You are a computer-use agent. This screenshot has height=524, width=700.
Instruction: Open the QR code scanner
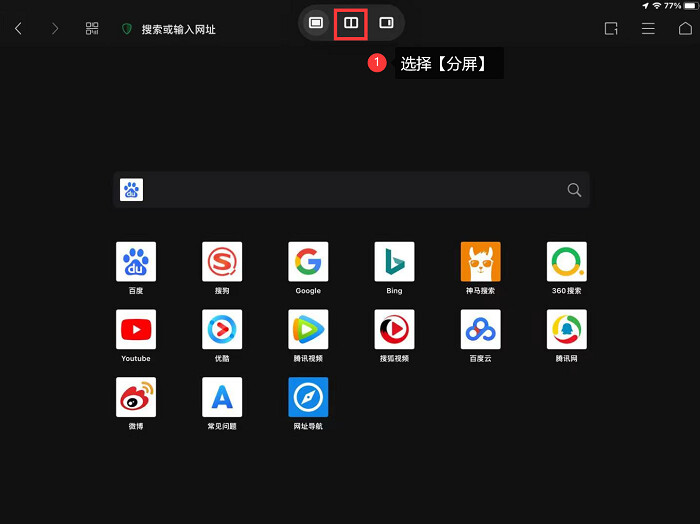[x=92, y=29]
